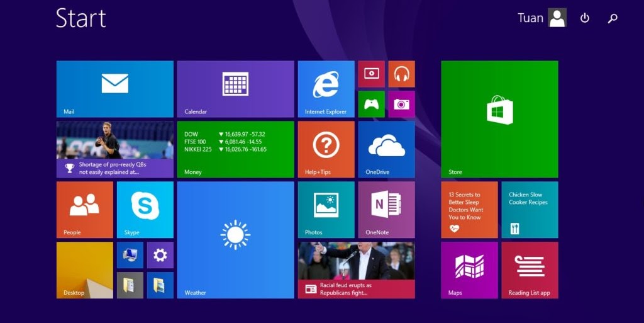Open the Maps tile
The width and height of the screenshot is (644, 323).
pos(469,270)
